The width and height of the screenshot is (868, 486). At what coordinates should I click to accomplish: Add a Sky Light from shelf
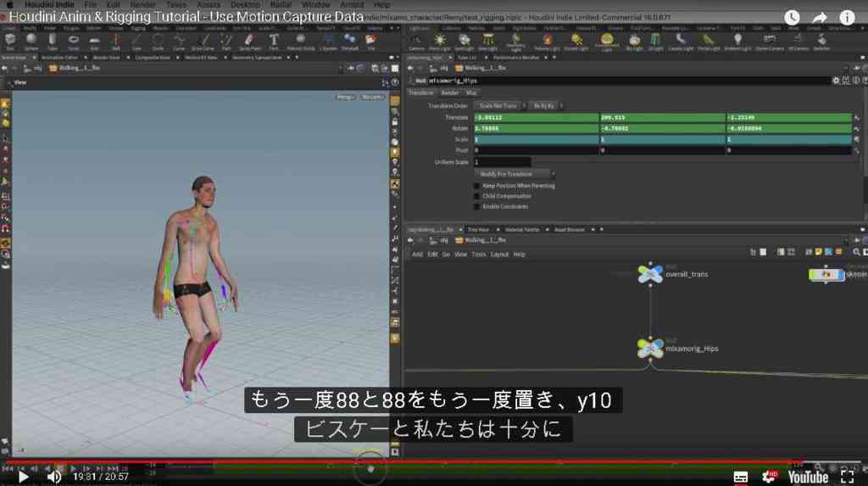(x=634, y=42)
